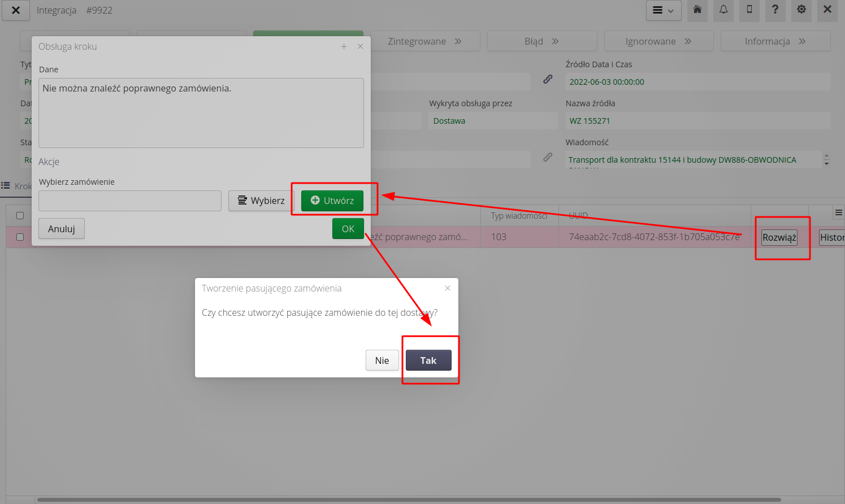Click Rozwiąż on the error row
The image size is (845, 504).
(x=779, y=237)
